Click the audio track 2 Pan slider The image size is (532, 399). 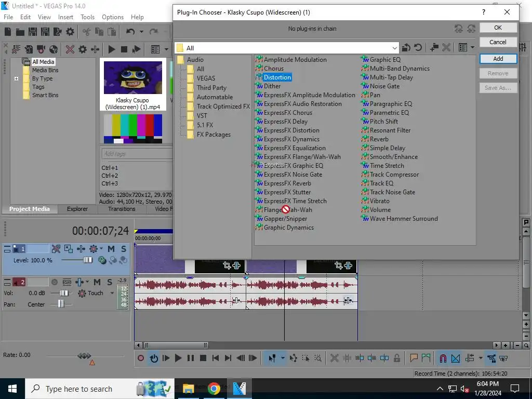61,304
